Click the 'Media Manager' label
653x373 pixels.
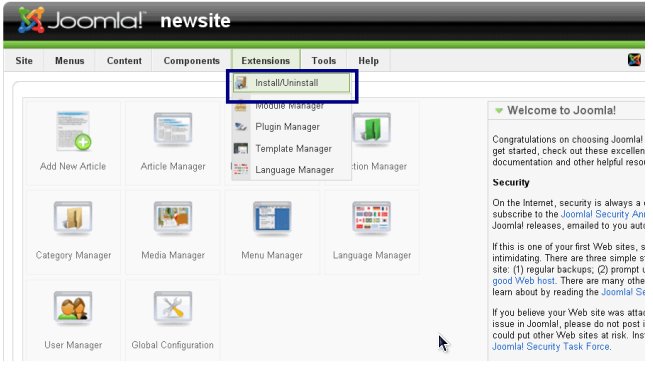[x=173, y=255]
